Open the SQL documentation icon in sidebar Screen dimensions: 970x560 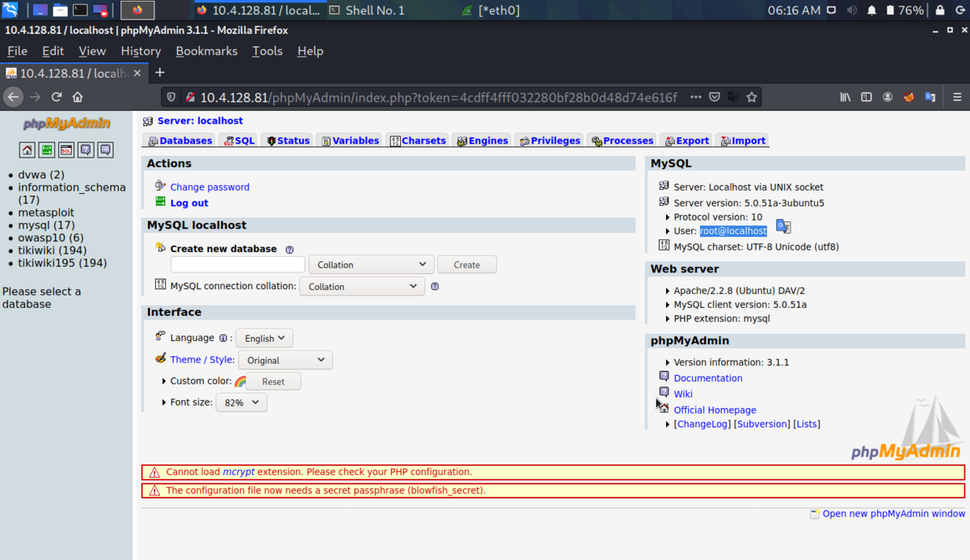pyautogui.click(x=105, y=149)
